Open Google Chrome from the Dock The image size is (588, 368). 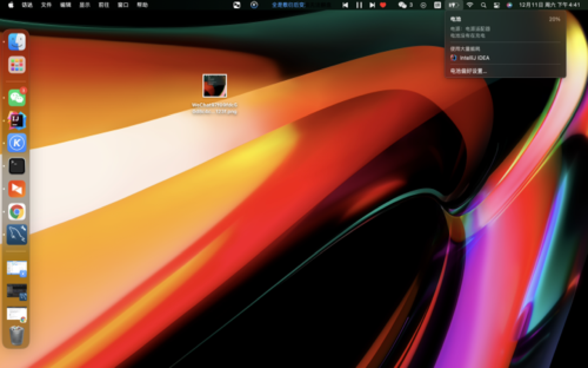pyautogui.click(x=17, y=212)
